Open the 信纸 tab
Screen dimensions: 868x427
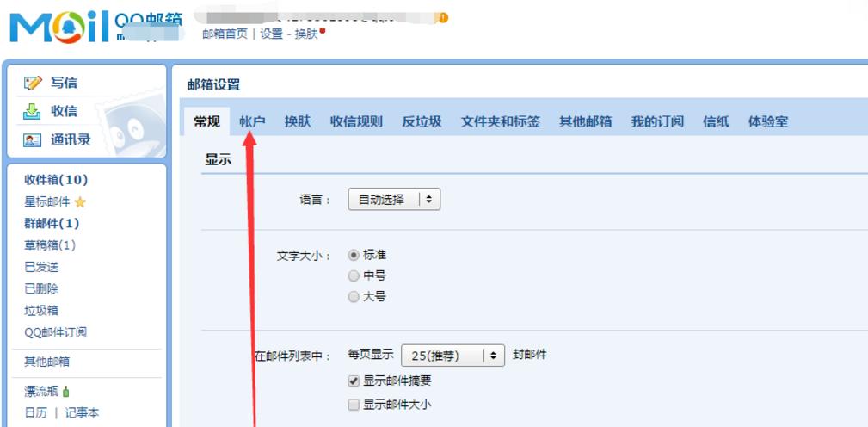click(x=716, y=122)
